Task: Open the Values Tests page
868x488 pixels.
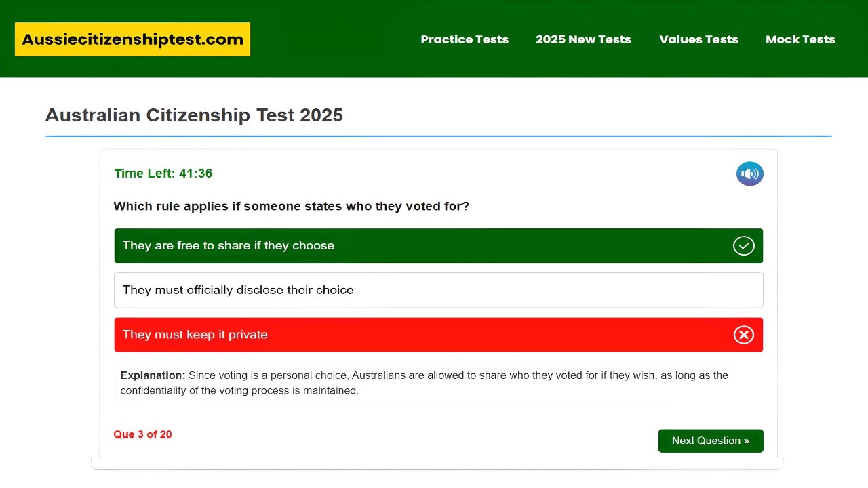Action: click(x=698, y=39)
